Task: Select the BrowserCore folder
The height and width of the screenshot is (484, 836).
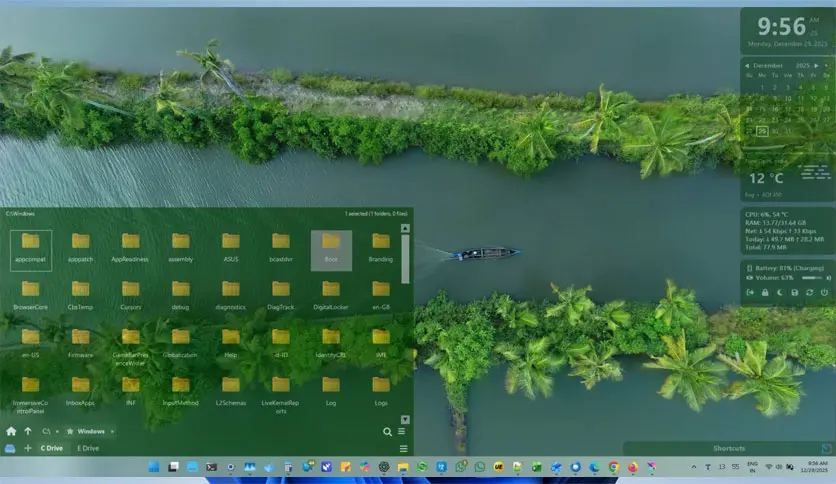Action: point(30,296)
